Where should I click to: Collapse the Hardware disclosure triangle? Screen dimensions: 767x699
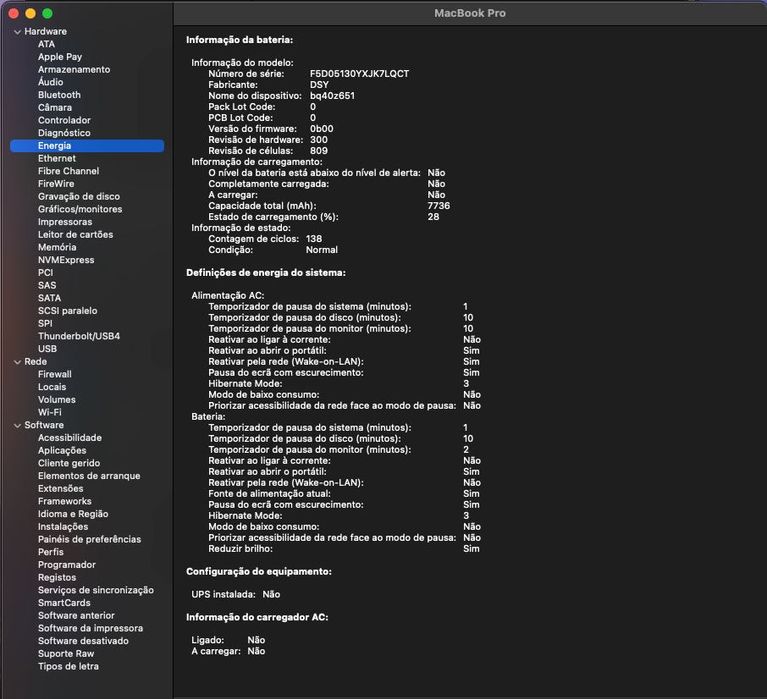(16, 32)
